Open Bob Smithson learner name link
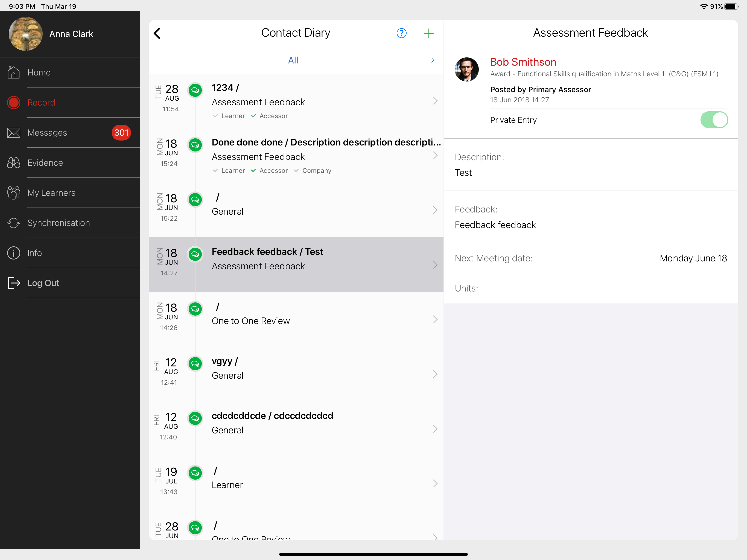Image resolution: width=747 pixels, height=560 pixels. click(x=523, y=62)
